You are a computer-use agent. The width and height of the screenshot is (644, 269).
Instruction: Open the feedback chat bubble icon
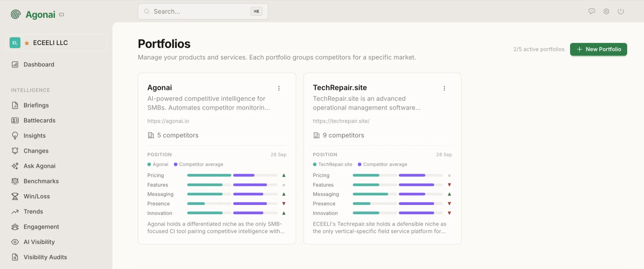592,11
